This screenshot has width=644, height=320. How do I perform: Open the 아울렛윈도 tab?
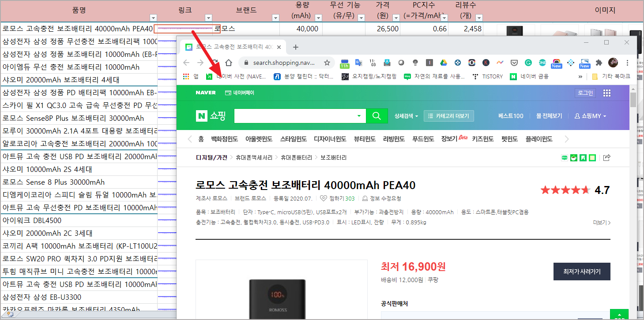[x=259, y=139]
